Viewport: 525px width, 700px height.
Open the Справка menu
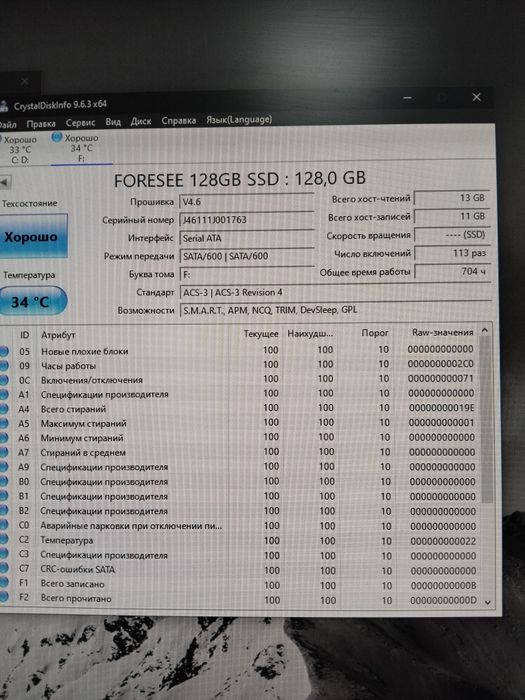point(179,121)
